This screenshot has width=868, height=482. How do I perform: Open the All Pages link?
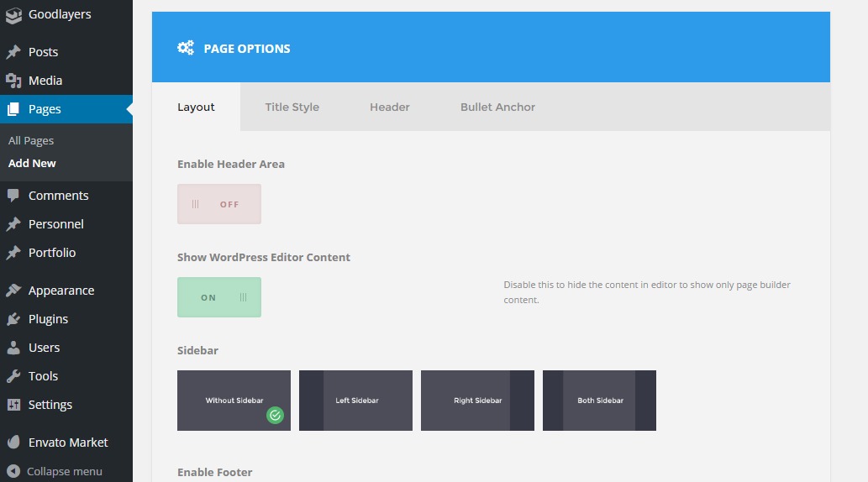[x=31, y=141]
